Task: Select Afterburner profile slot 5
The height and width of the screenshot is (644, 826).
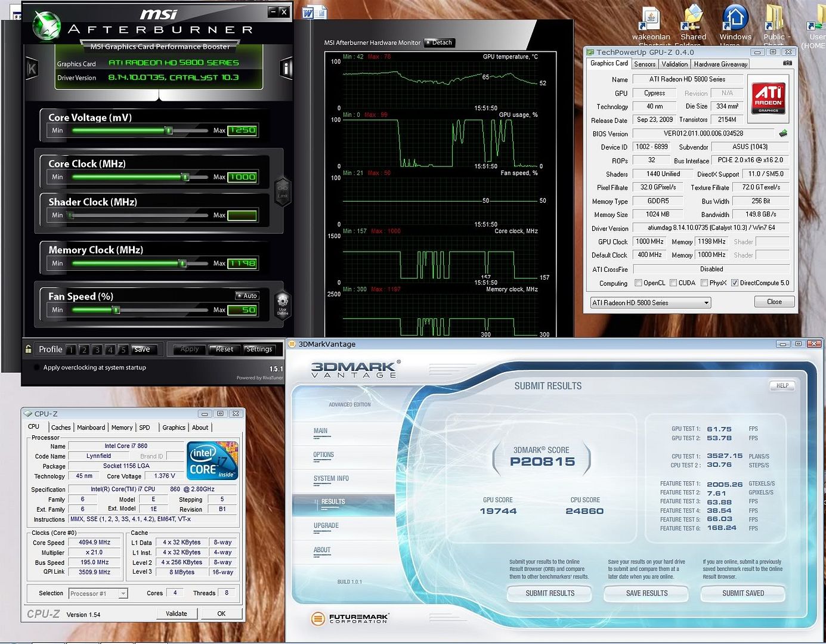Action: tap(123, 350)
